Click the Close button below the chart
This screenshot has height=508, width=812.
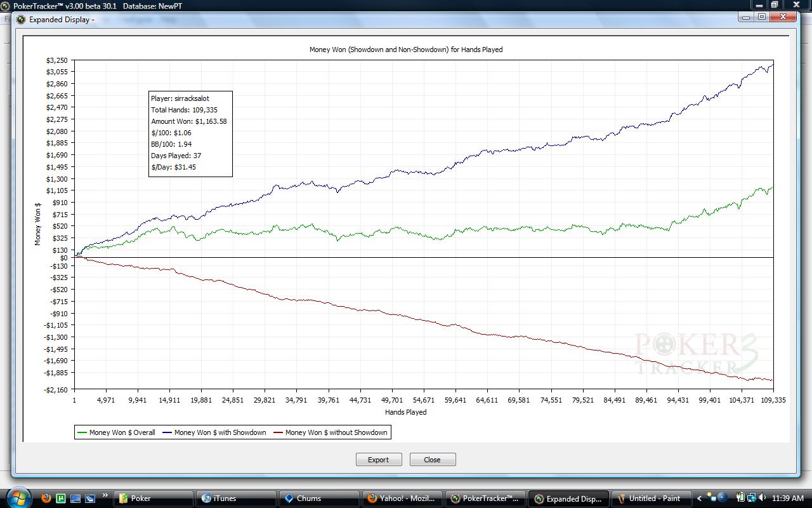tap(433, 460)
